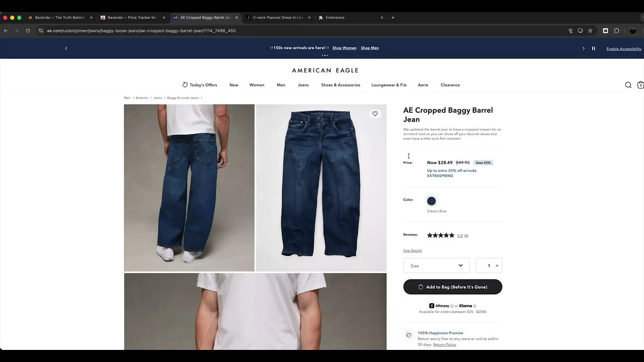Open the browser Extensions puzzle icon

(x=616, y=31)
